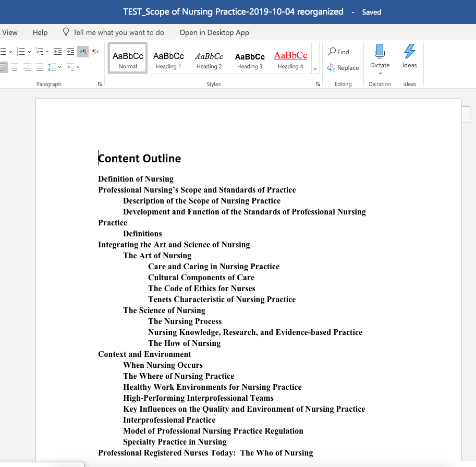
Task: Apply right alignment to the paragraph
Action: (x=27, y=67)
